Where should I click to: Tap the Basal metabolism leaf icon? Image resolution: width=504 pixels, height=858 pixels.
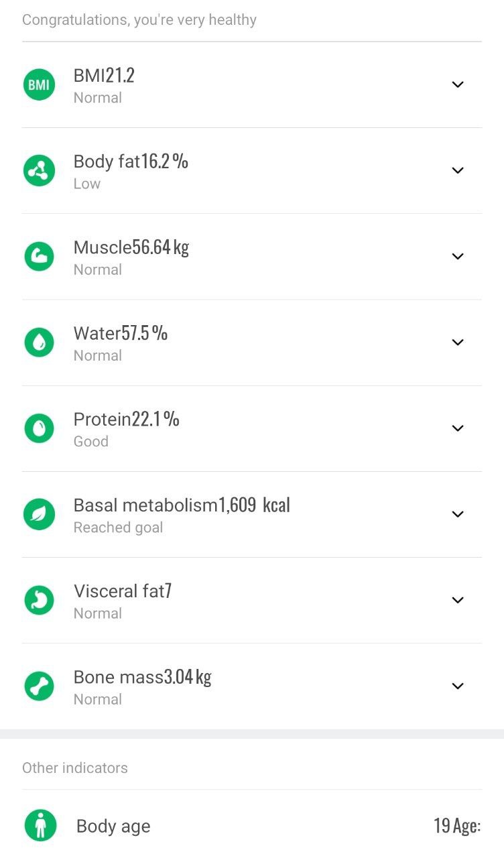tap(39, 514)
